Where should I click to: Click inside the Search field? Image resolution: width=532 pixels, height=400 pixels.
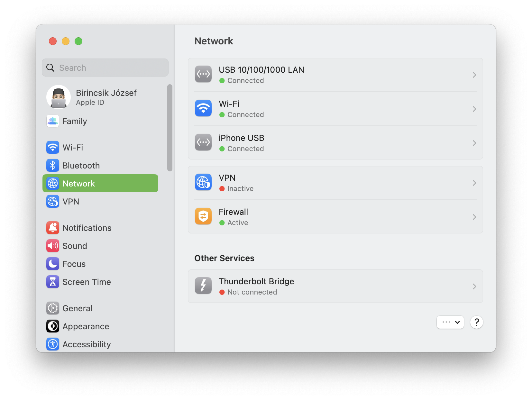105,68
